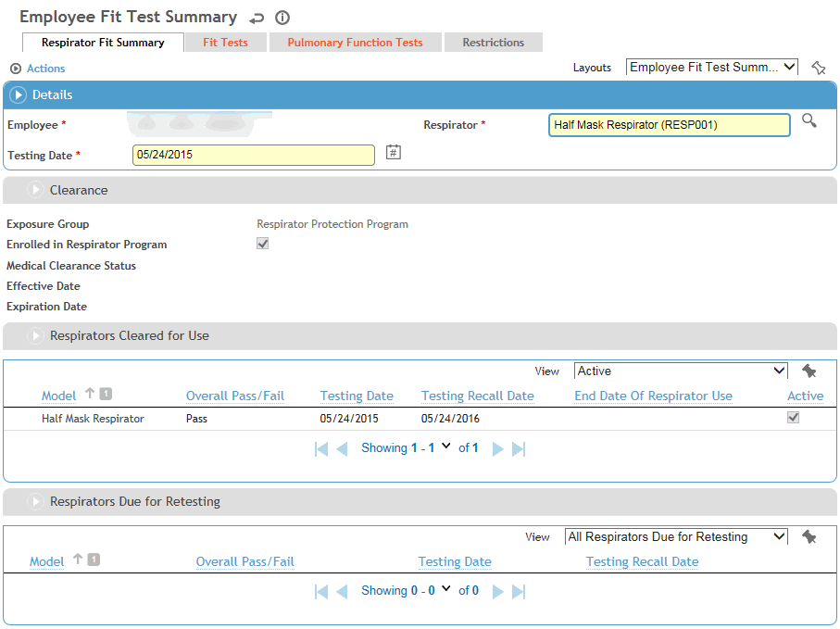Collapse the Clearance section
Image resolution: width=840 pixels, height=629 pixels.
pyautogui.click(x=36, y=190)
